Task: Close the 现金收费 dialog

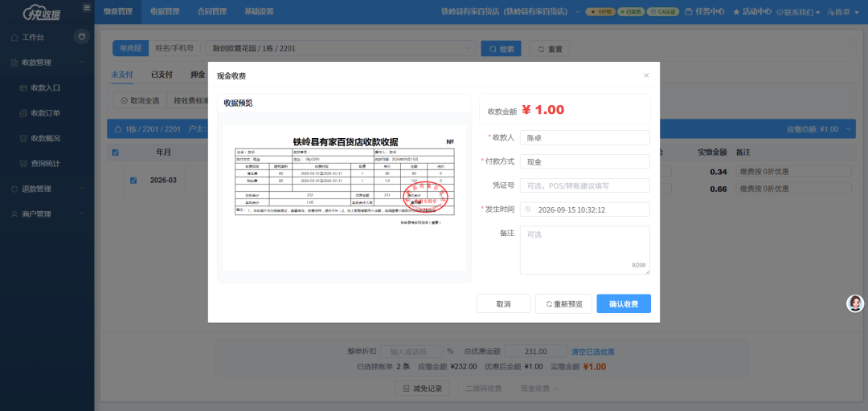Action: coord(646,75)
